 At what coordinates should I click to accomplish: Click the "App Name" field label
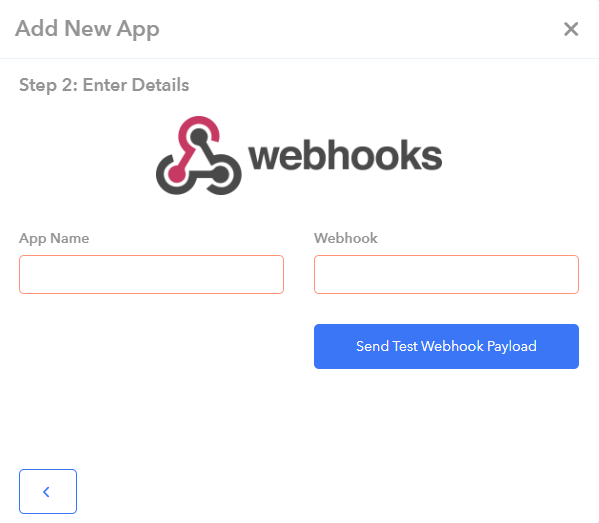[x=54, y=238]
